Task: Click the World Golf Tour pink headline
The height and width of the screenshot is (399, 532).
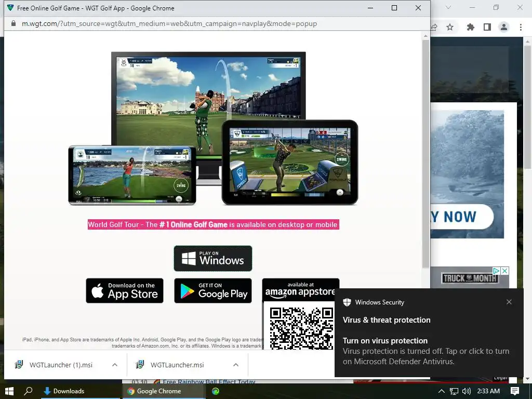Action: point(213,224)
